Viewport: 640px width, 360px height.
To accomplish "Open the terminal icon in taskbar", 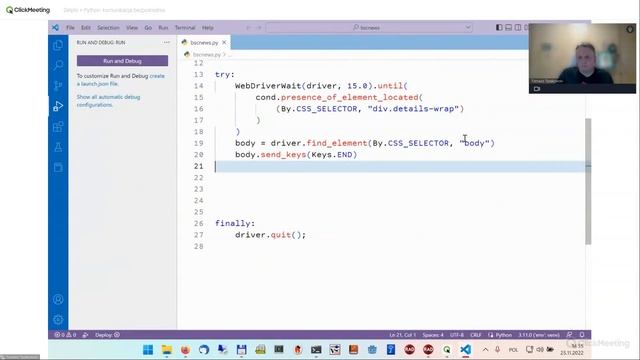I will click(316, 350).
